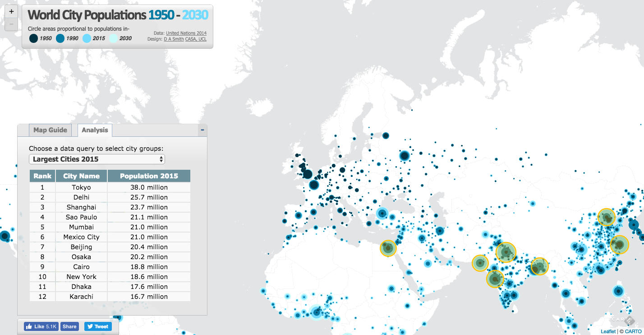Select the yellow-highlighted Delhi circle marker
The width and height of the screenshot is (644, 335).
[506, 253]
